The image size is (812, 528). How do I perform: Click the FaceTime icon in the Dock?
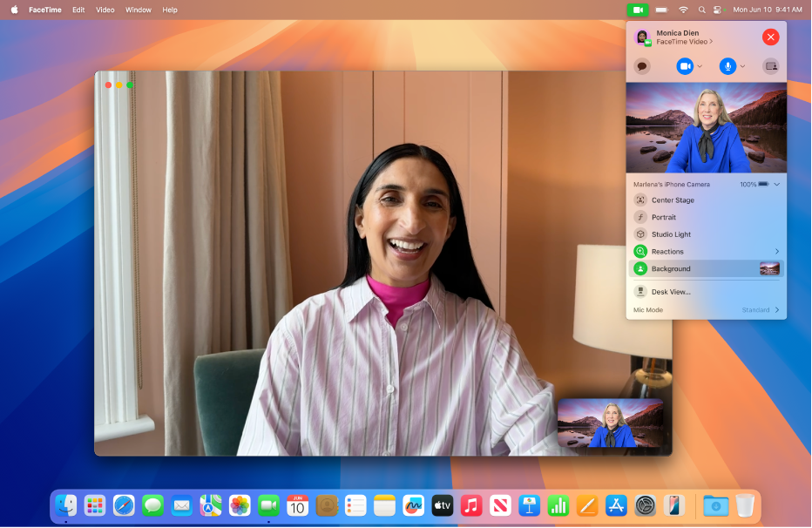click(x=268, y=505)
